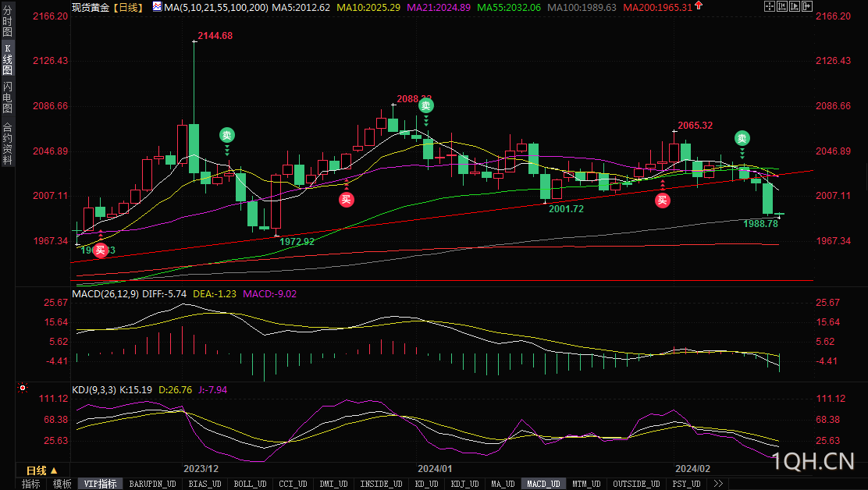Select the KD_UD indicator tab
The image size is (868, 490).
point(427,484)
